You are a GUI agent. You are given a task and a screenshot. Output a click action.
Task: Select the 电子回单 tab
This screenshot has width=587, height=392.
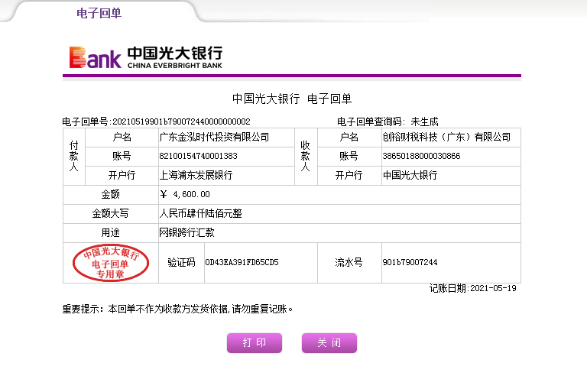(x=99, y=13)
